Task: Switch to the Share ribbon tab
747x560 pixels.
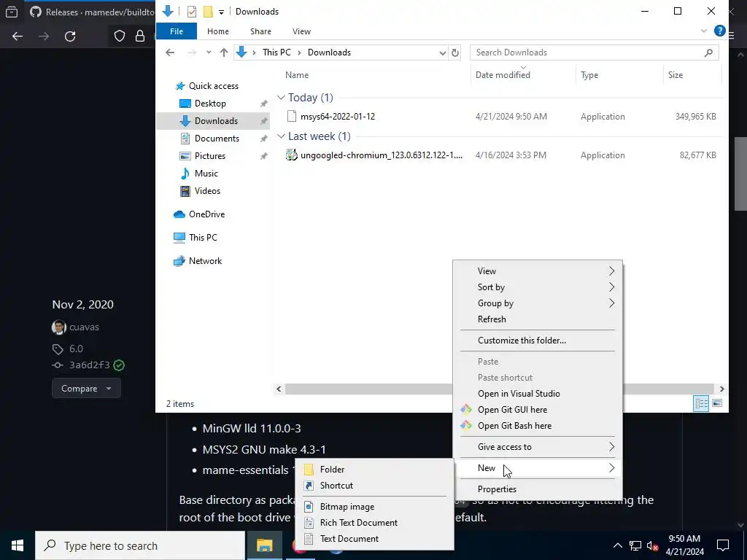Action: (260, 31)
